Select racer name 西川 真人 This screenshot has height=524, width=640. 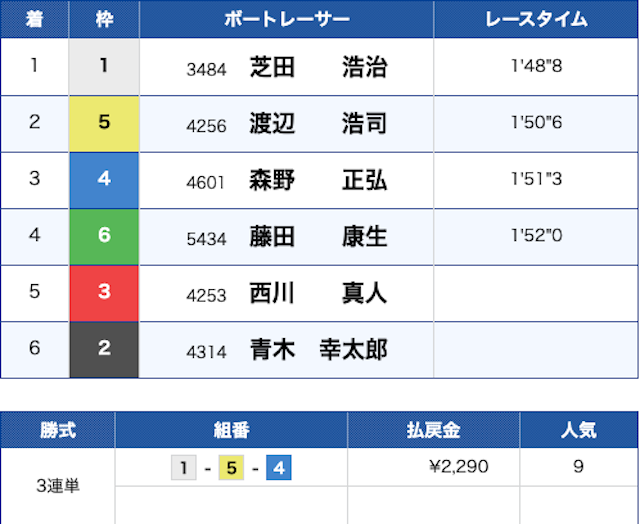point(317,293)
